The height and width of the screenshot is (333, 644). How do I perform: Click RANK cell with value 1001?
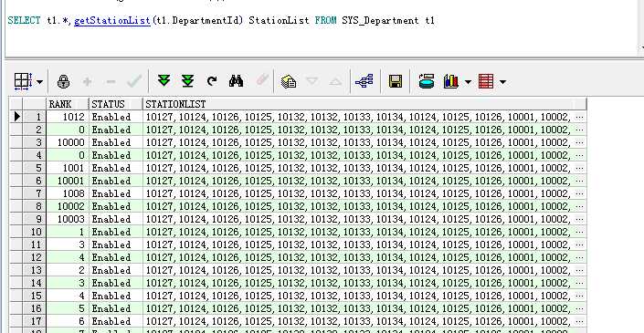(x=68, y=168)
